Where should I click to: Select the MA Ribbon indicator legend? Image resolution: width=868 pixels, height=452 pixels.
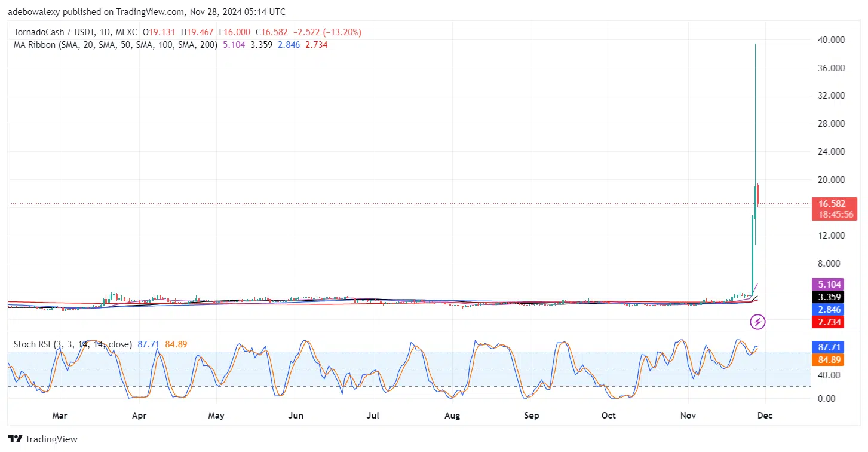point(112,45)
